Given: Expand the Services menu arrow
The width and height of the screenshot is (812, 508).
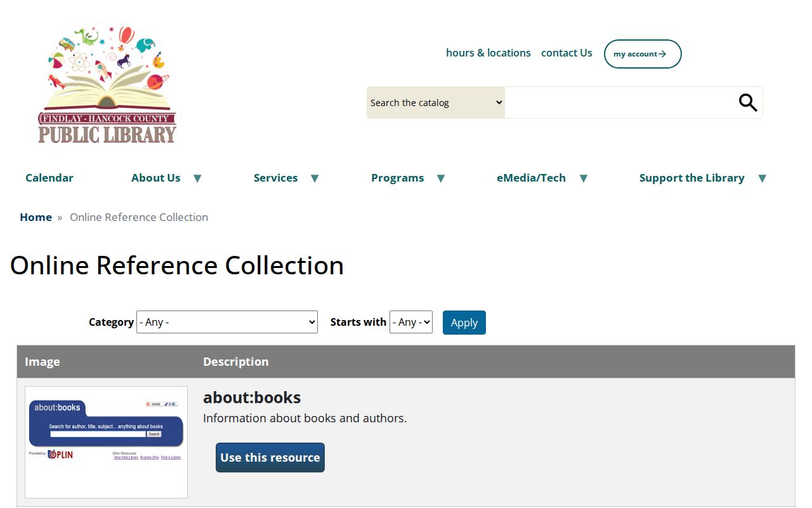Looking at the screenshot, I should [315, 178].
